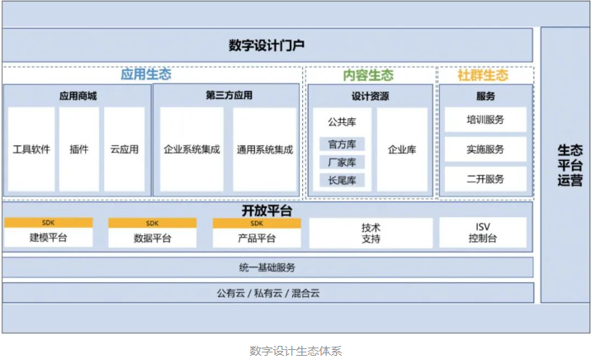Open the 云应用 box
Viewport: 591px width, 364px height.
(x=124, y=149)
